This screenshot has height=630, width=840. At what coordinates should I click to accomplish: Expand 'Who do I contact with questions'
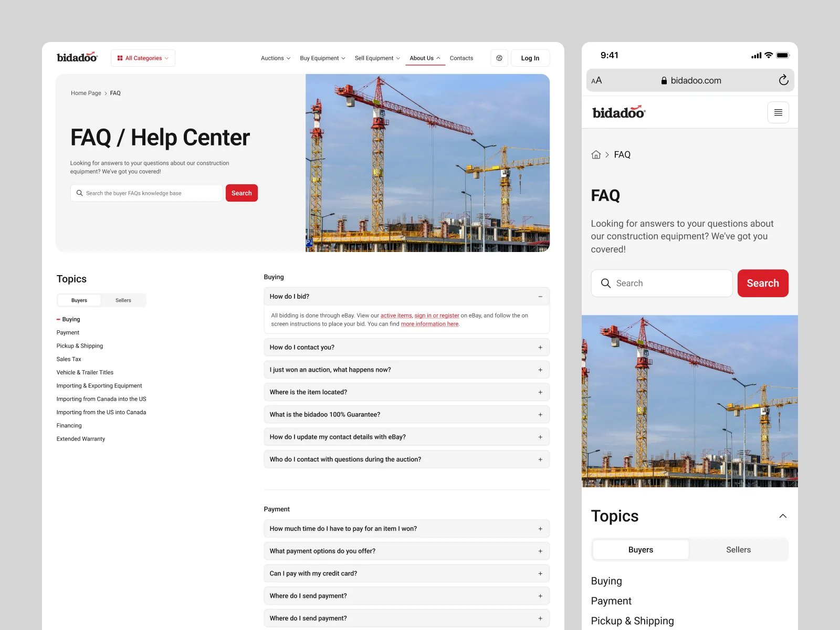(x=407, y=459)
